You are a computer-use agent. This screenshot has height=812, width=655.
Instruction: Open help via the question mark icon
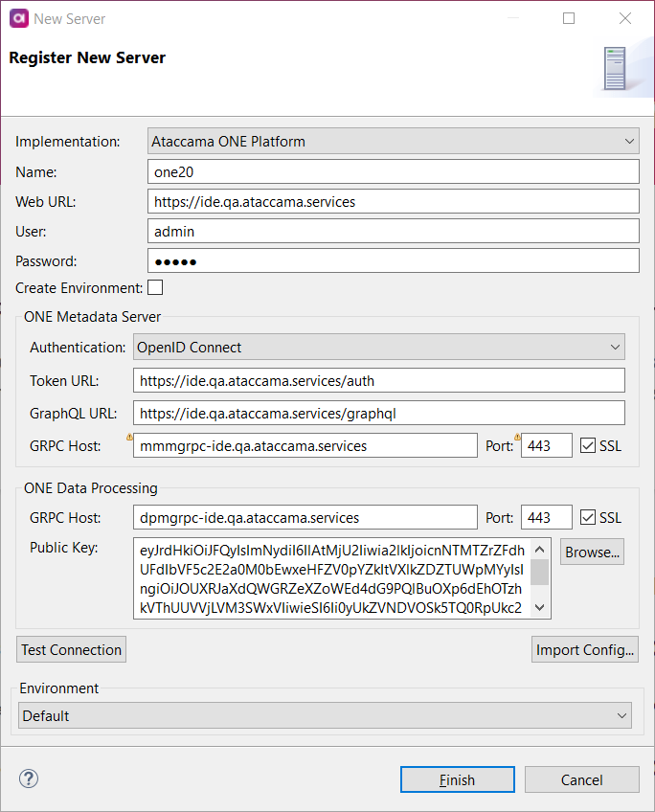point(28,779)
